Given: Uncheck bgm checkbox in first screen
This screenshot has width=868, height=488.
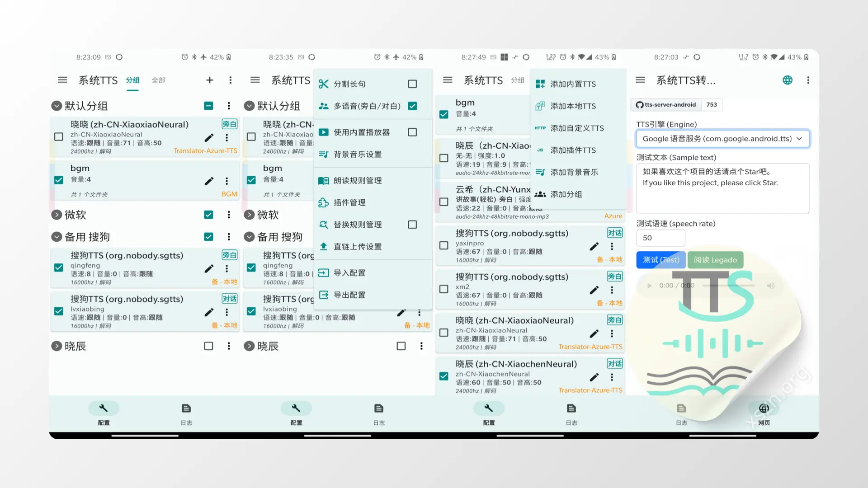Looking at the screenshot, I should click(x=59, y=180).
